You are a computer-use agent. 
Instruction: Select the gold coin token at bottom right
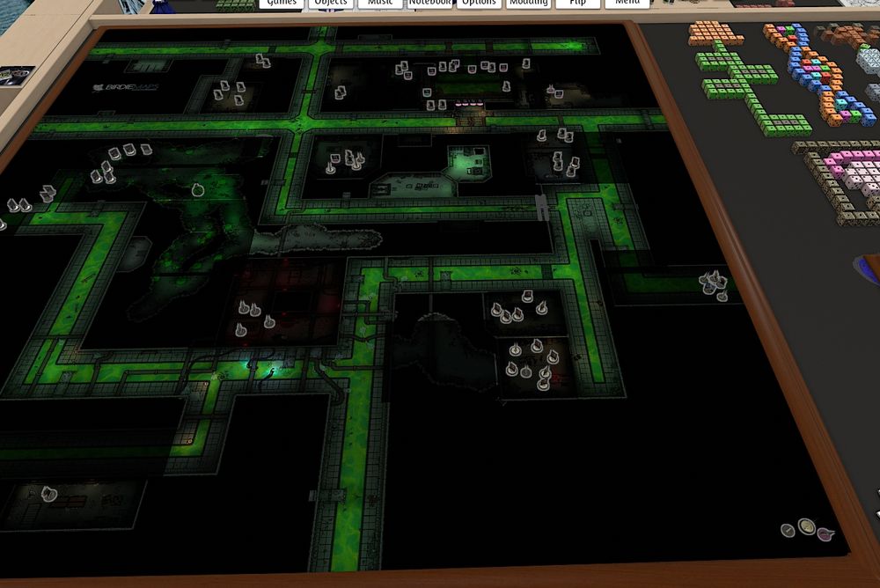click(x=806, y=526)
